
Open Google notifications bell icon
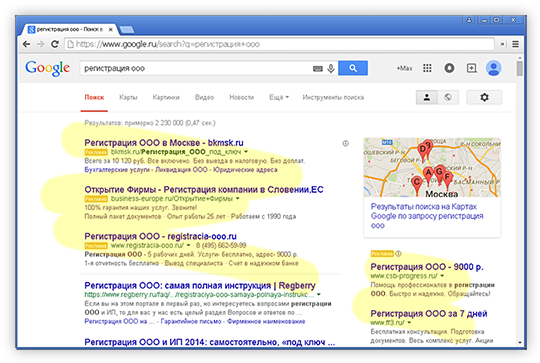pos(449,68)
